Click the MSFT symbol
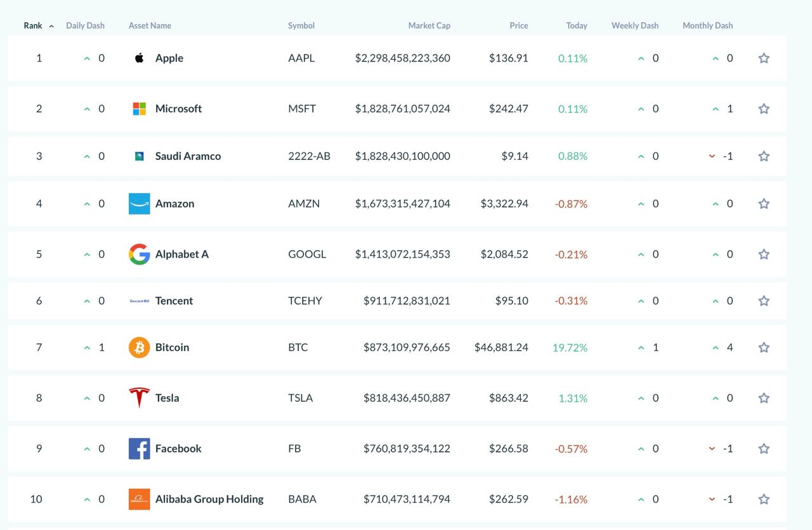The width and height of the screenshot is (812, 530). [x=302, y=109]
